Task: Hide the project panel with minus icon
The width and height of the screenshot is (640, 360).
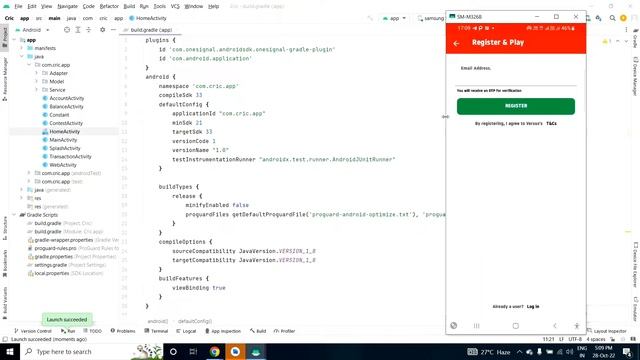Action: [113, 30]
